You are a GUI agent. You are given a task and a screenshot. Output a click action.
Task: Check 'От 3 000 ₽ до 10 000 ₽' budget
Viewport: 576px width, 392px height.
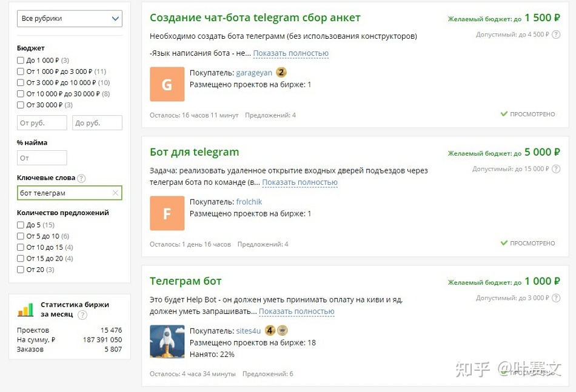(x=21, y=82)
